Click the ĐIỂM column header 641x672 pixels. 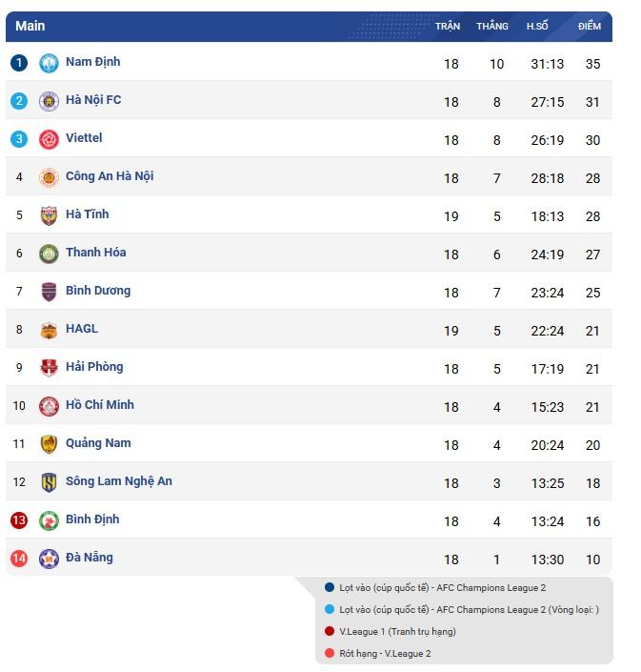coord(590,26)
